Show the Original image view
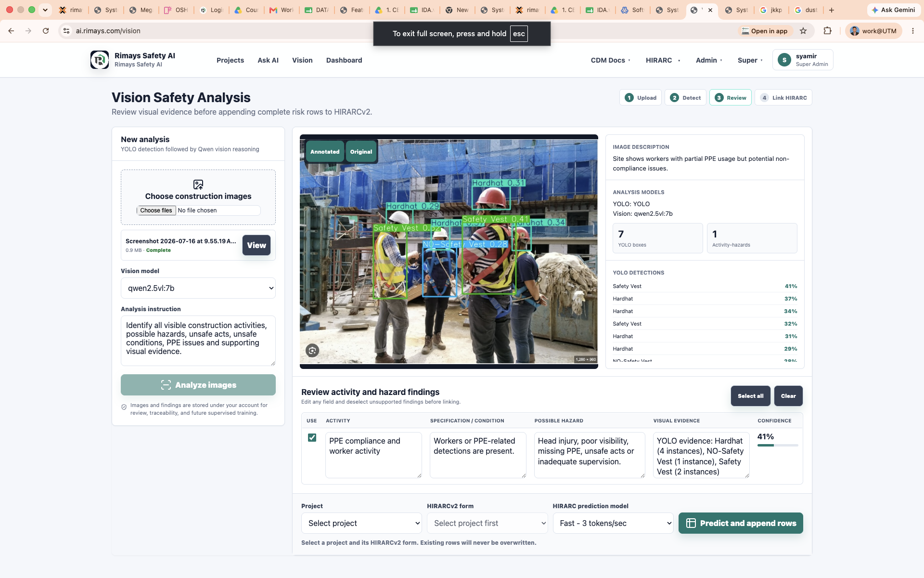 click(361, 152)
